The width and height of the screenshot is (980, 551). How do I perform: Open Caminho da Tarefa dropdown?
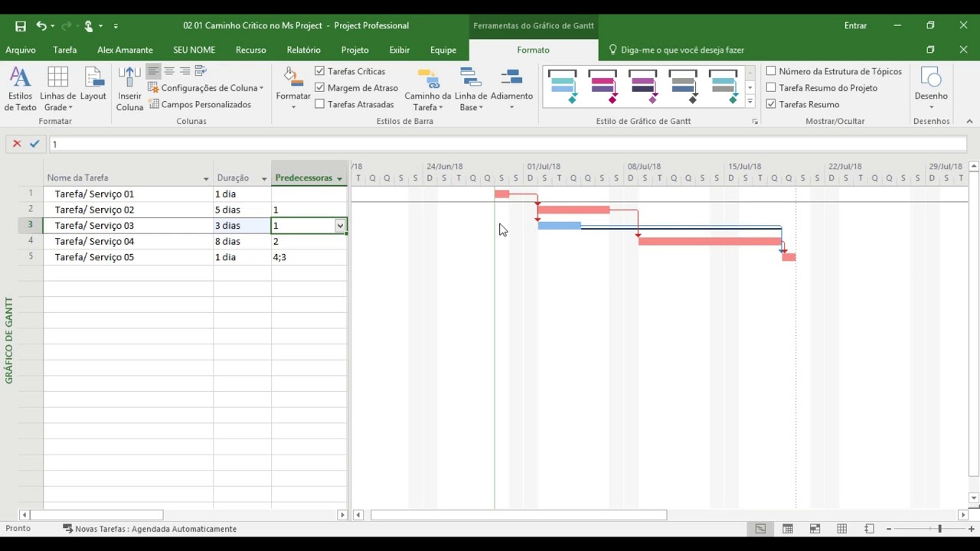pos(428,90)
